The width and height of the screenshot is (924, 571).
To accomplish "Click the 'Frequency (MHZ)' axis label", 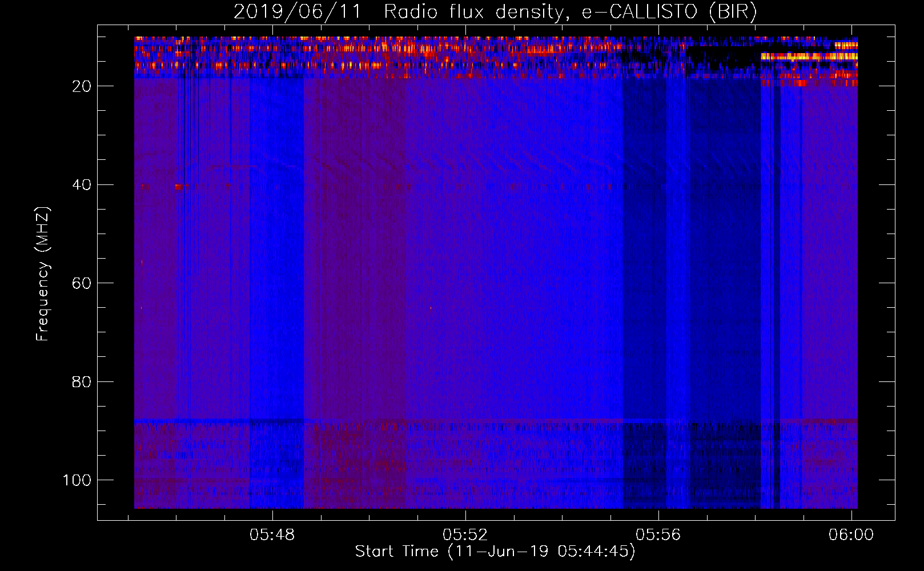I will click(43, 274).
